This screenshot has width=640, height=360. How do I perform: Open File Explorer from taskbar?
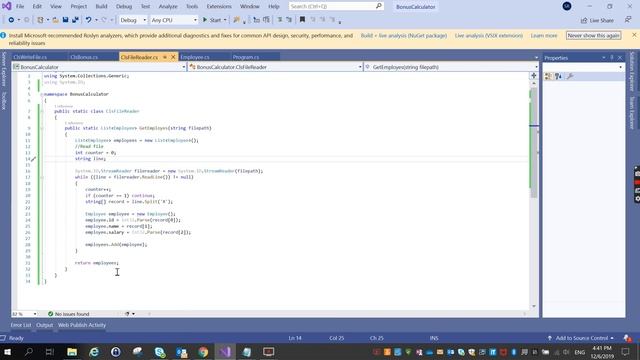[x=72, y=352]
